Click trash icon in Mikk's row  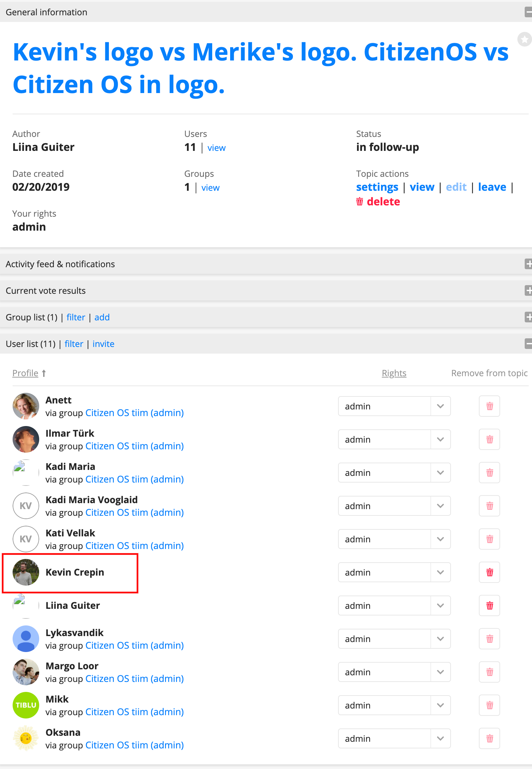tap(489, 705)
